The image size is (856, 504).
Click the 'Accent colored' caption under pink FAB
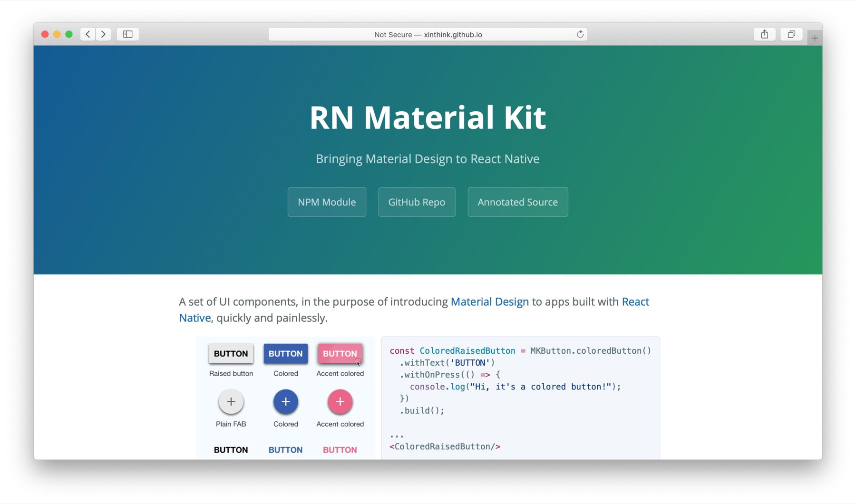tap(340, 424)
